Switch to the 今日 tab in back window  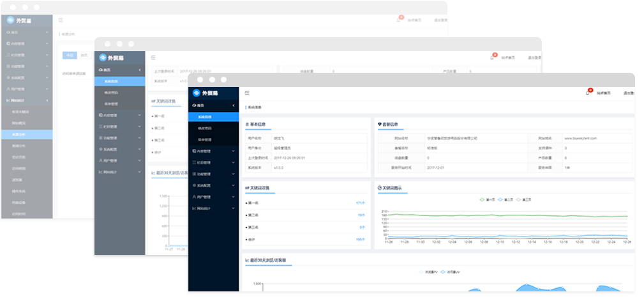tap(69, 56)
